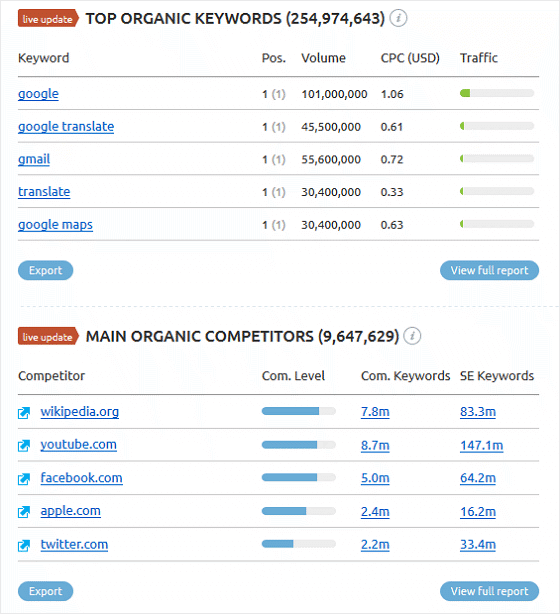Open wikipedia.org competitor link
This screenshot has height=614, width=560.
tap(79, 412)
